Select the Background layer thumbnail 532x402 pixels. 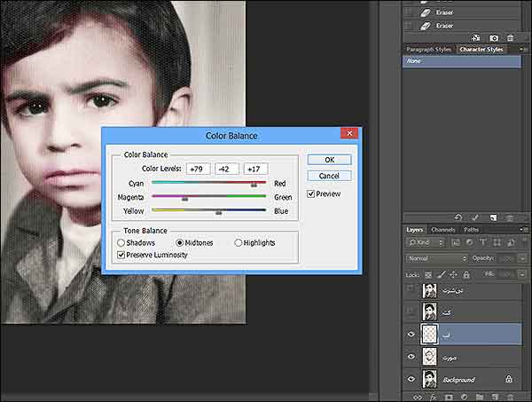click(x=429, y=379)
